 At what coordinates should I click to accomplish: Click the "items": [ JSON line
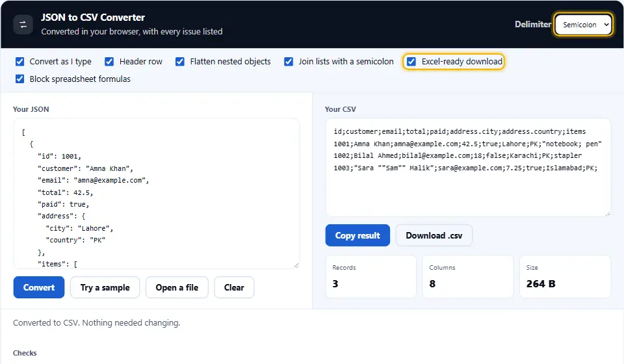[57, 264]
